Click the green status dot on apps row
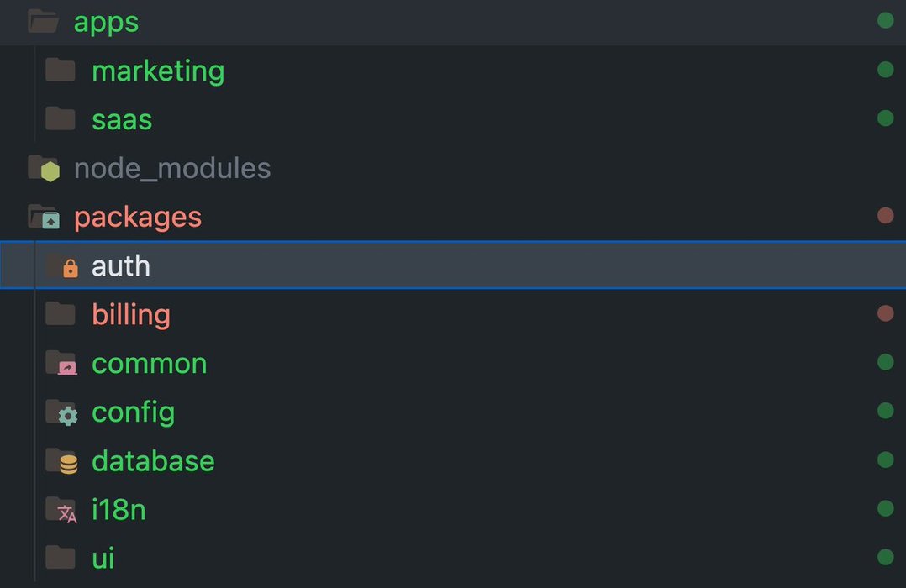 tap(885, 20)
